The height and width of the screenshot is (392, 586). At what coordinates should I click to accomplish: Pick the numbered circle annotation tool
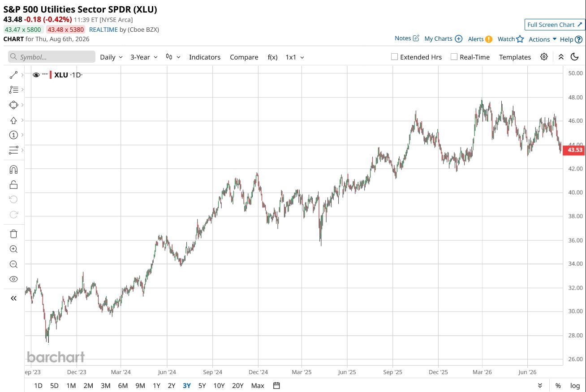[13, 135]
